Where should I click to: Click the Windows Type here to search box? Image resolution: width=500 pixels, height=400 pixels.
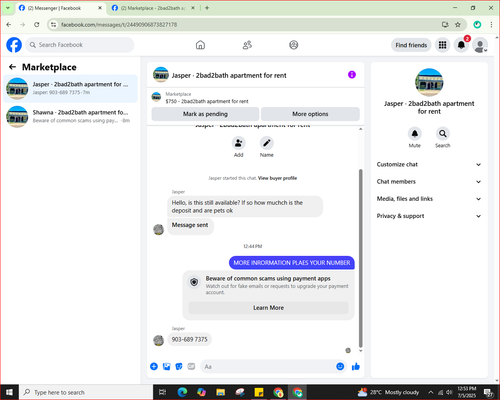tap(86, 392)
